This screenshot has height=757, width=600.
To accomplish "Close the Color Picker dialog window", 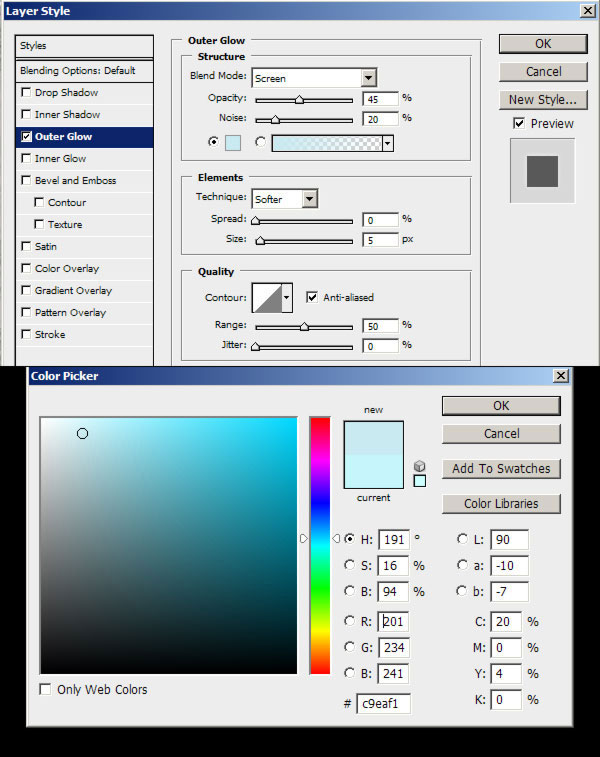I will [x=561, y=376].
